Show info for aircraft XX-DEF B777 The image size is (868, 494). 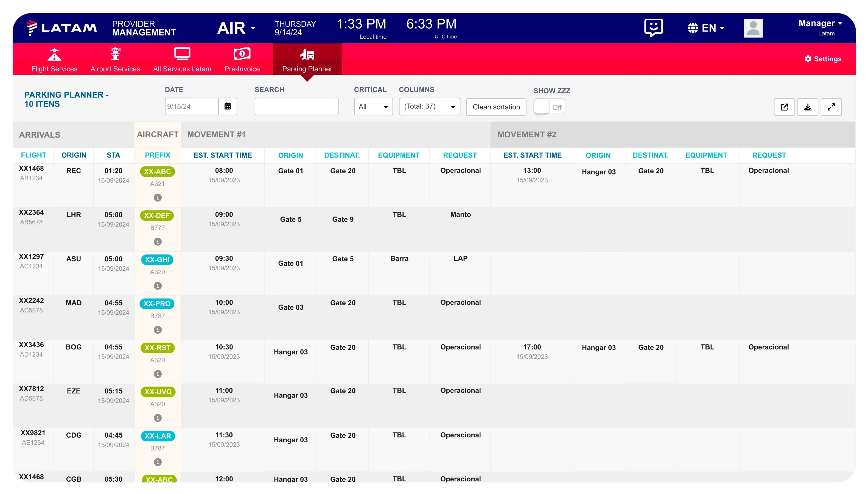click(158, 242)
